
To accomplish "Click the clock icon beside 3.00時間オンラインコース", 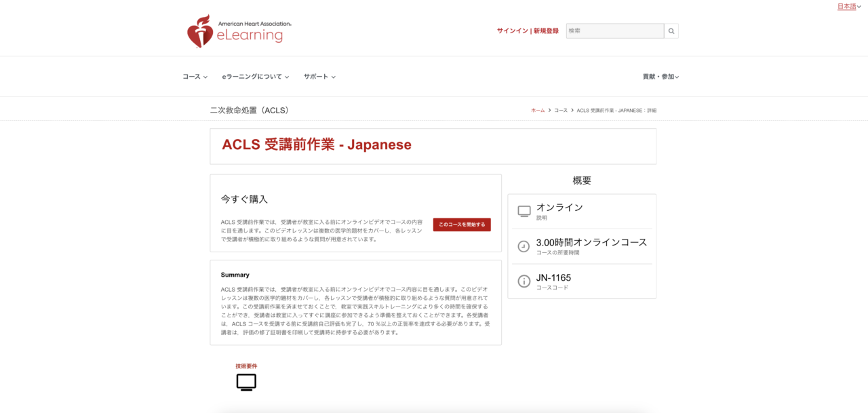I will coord(524,246).
